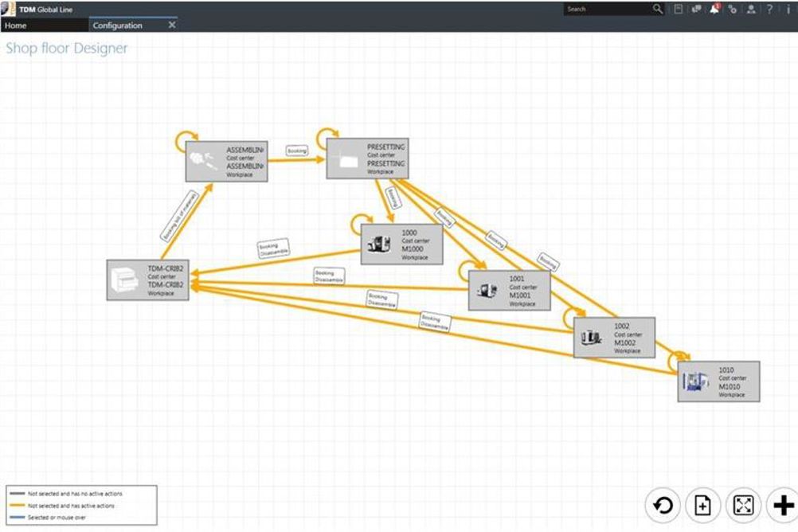Select the self-loop arrow on node 1001

point(468,270)
